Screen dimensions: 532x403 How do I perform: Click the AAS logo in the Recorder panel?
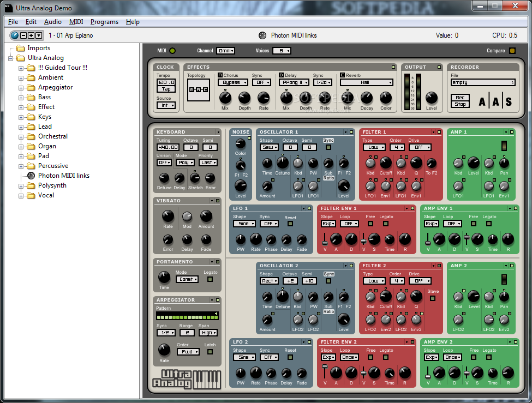[495, 101]
